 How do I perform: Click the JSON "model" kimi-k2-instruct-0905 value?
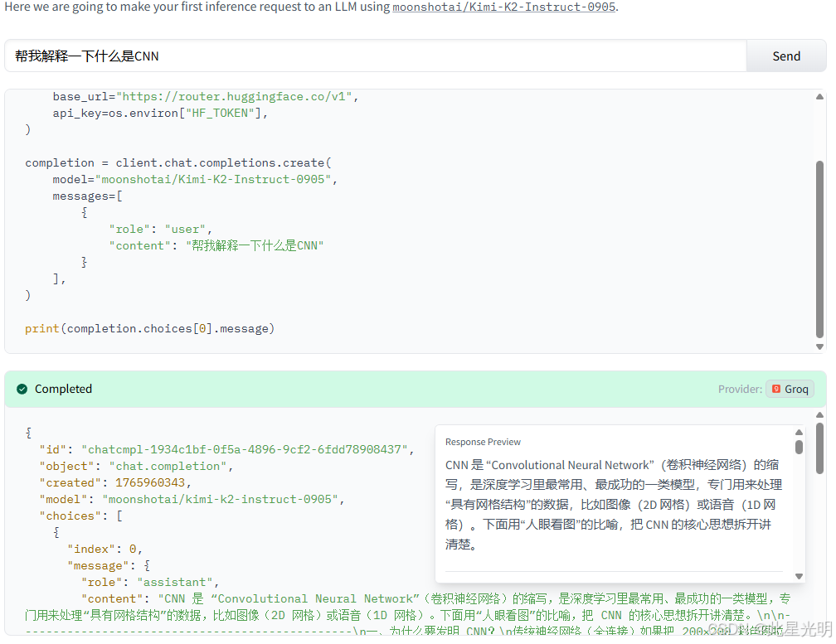tap(220, 499)
